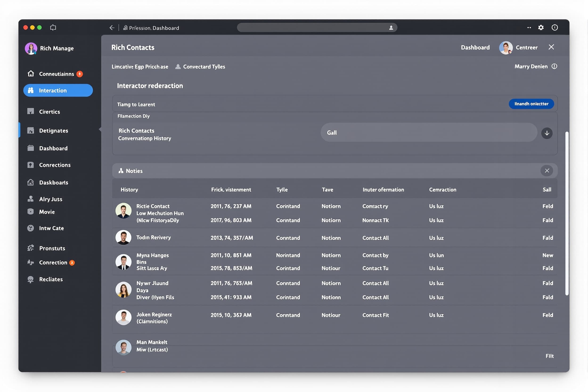Click the History column header
This screenshot has width=588, height=392.
click(x=129, y=189)
